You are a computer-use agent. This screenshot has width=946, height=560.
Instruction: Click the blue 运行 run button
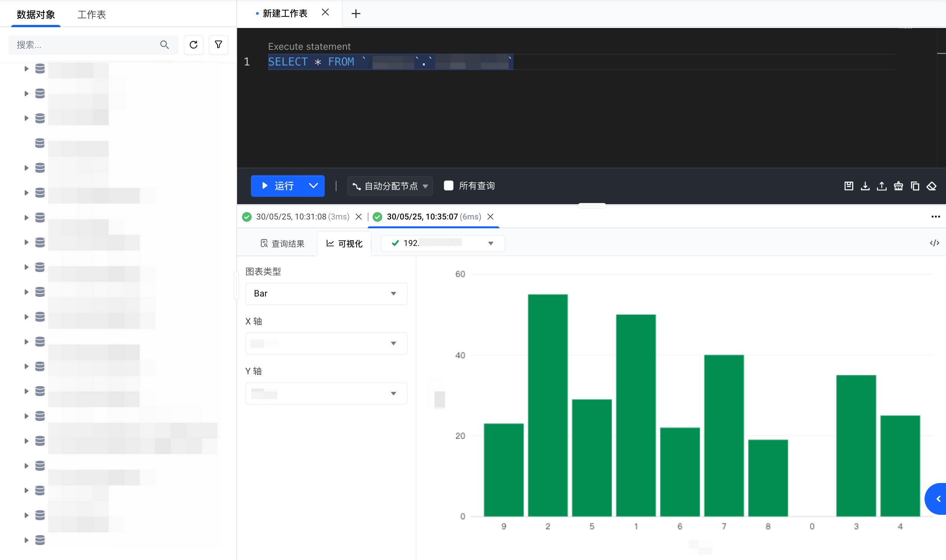click(x=277, y=186)
